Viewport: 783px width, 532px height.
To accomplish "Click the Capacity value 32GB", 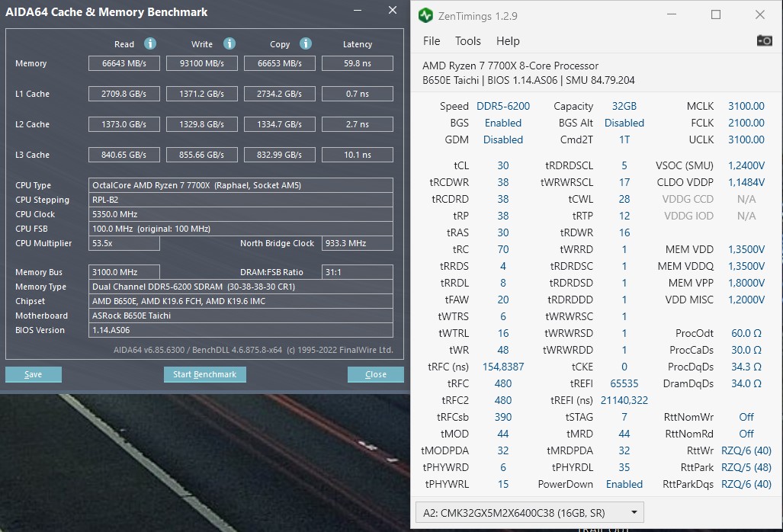I will point(624,106).
